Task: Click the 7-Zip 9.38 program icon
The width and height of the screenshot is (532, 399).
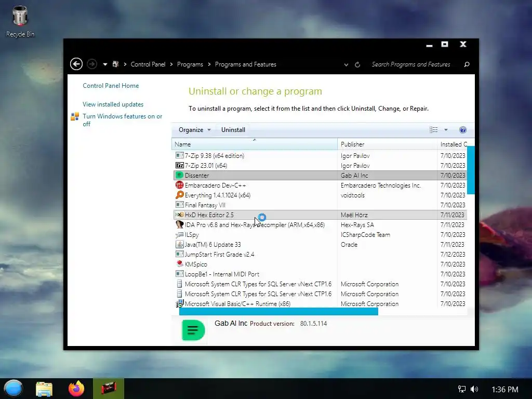Action: click(x=179, y=156)
